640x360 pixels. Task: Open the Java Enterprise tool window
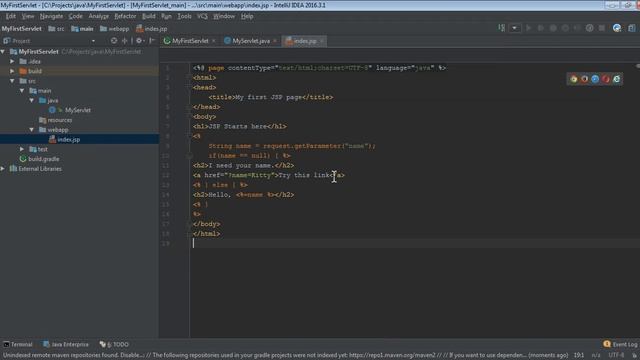pos(66,344)
